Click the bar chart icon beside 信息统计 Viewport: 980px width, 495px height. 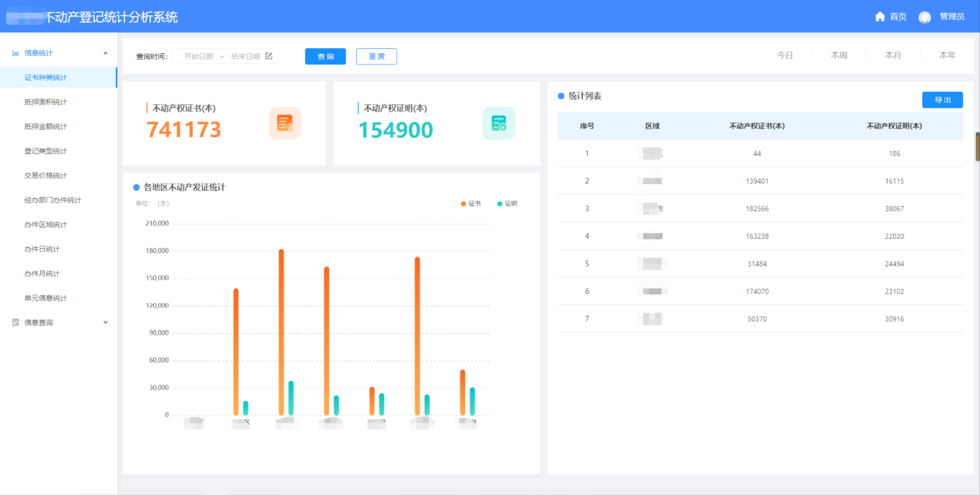pyautogui.click(x=15, y=53)
